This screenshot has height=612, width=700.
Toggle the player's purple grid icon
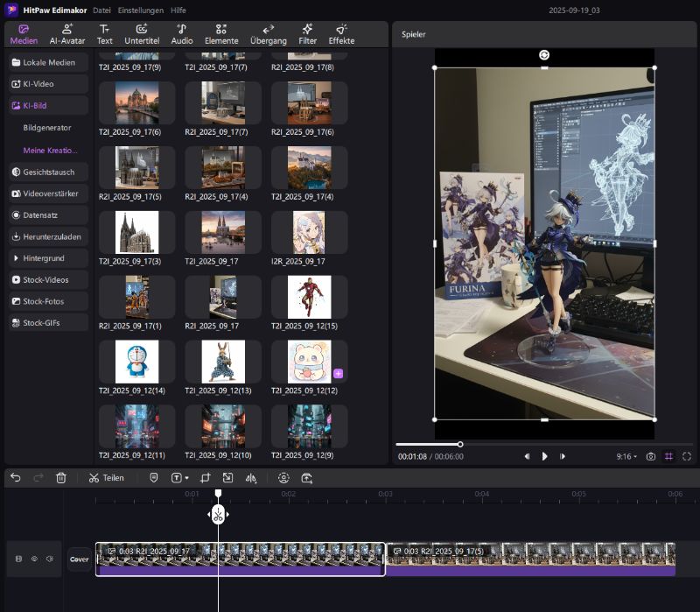668,456
